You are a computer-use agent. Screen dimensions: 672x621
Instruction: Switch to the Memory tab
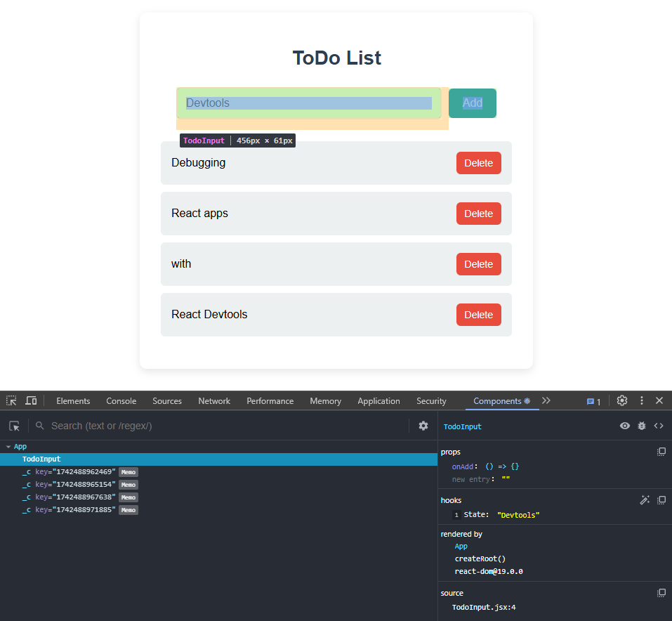point(325,400)
